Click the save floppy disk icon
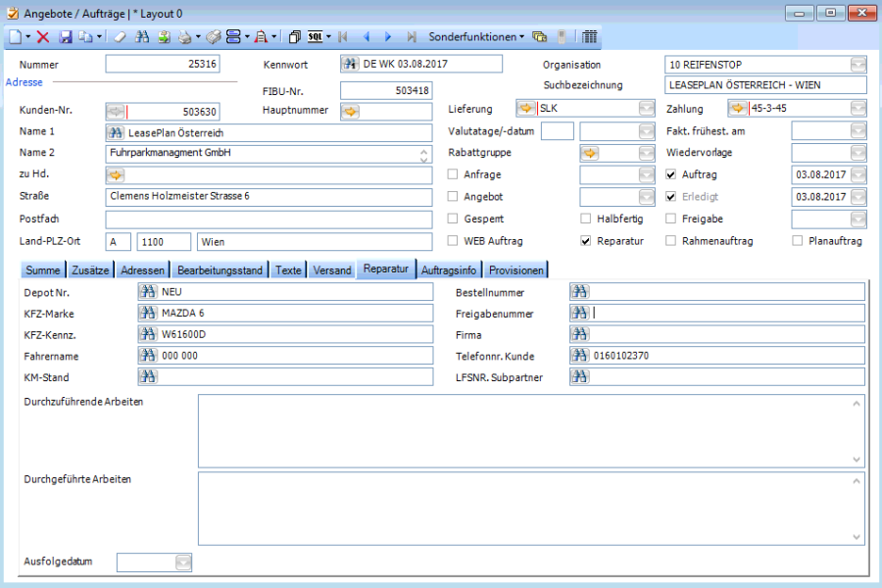882x588 pixels. pos(66,36)
